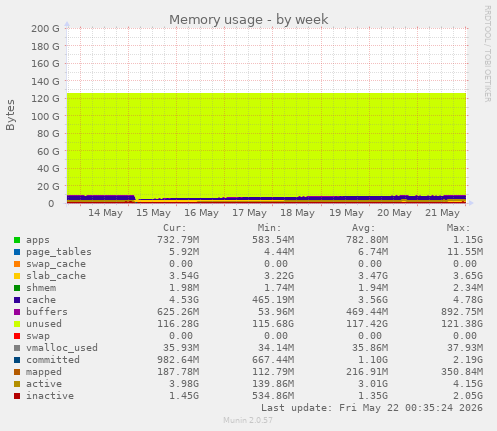Click the '21 May' x-axis label
Viewport: 497px width, 431px height.
click(x=442, y=213)
